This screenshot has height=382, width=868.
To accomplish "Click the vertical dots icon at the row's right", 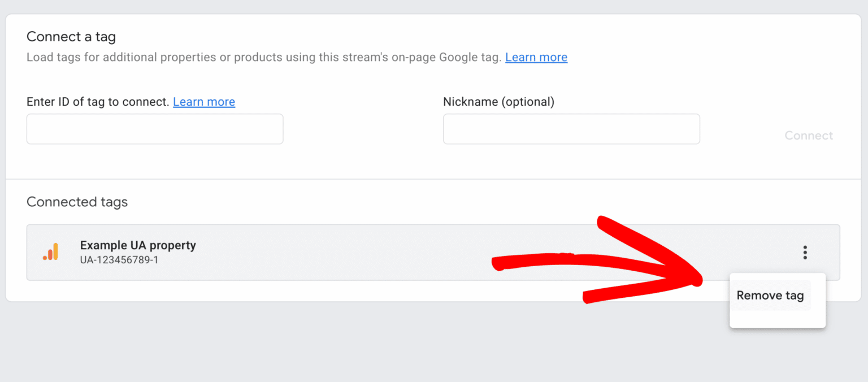I will [805, 253].
